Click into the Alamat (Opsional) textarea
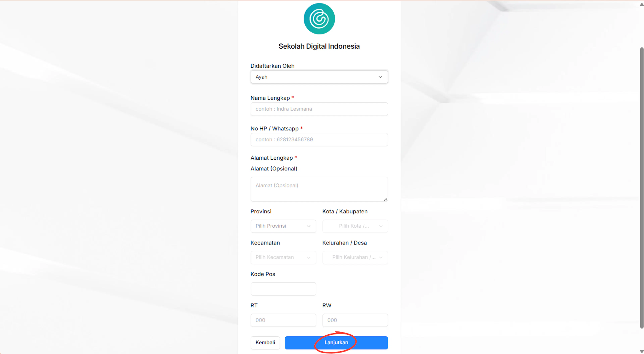 click(x=319, y=189)
